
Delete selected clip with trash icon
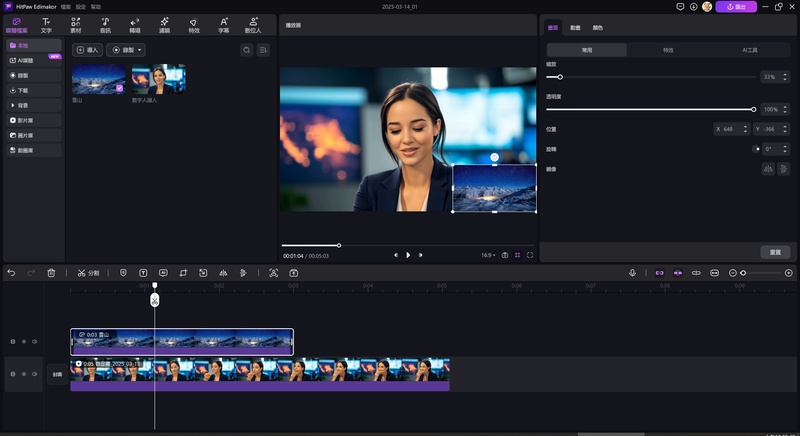(51, 272)
